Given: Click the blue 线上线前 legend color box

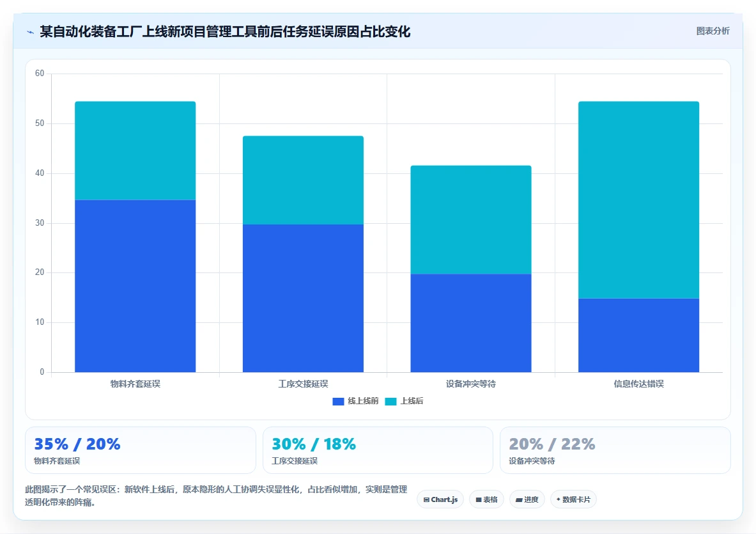Looking at the screenshot, I should pos(338,402).
